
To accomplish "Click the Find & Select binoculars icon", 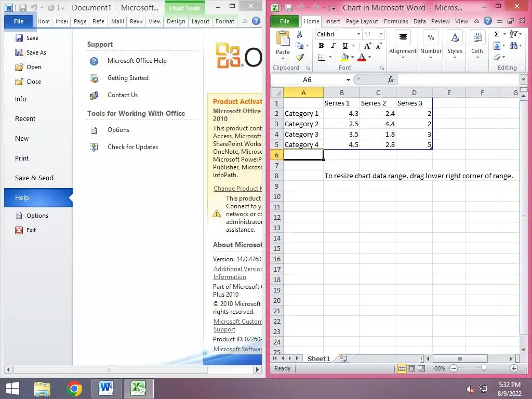I will 513,46.
